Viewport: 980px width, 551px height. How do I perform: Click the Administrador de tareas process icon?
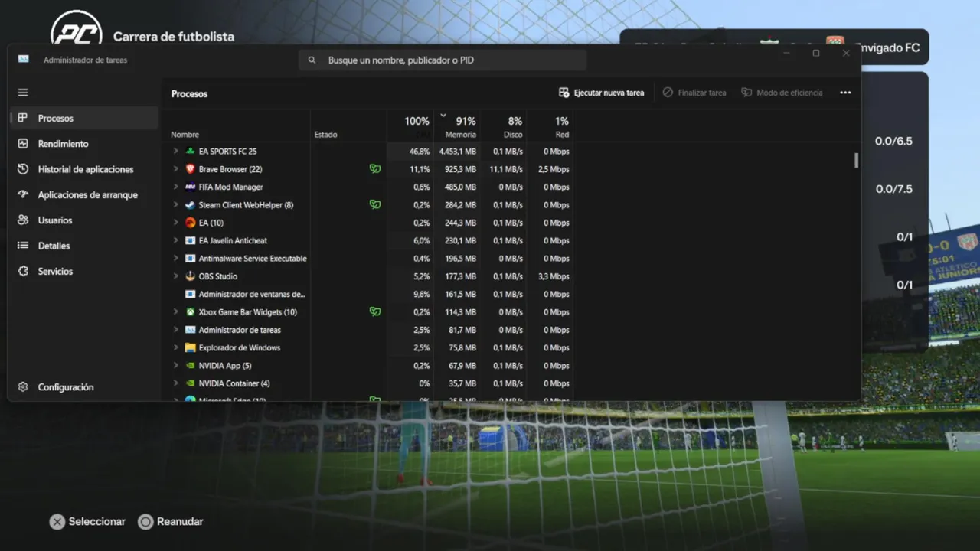coord(190,330)
